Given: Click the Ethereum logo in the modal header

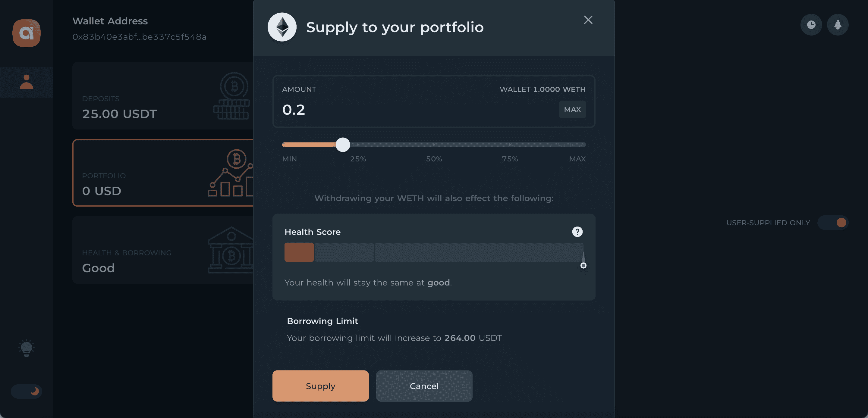Looking at the screenshot, I should 282,27.
